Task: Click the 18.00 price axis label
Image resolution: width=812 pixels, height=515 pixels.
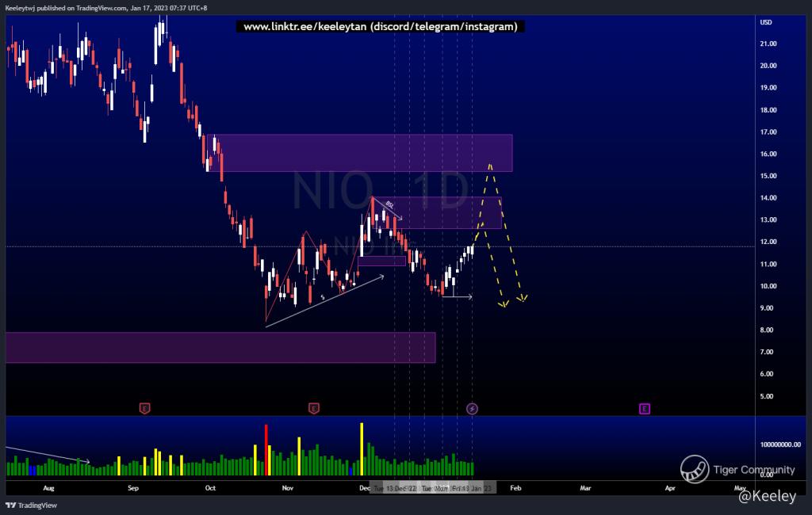Action: pyautogui.click(x=768, y=109)
